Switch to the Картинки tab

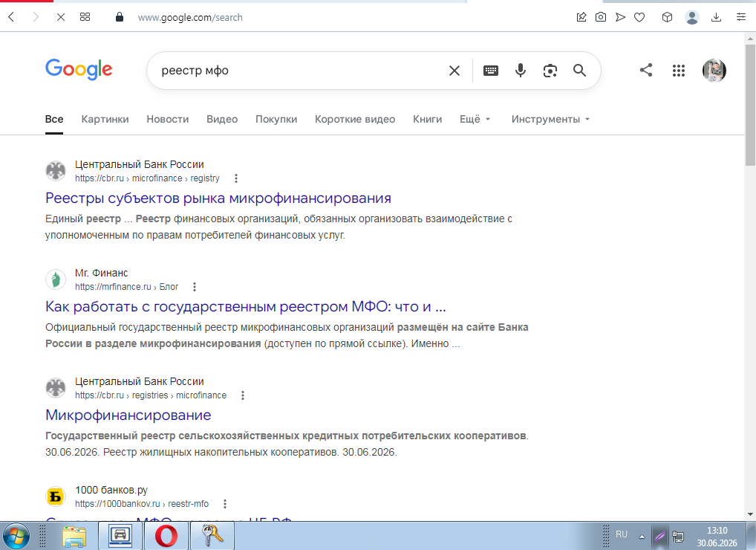[105, 119]
